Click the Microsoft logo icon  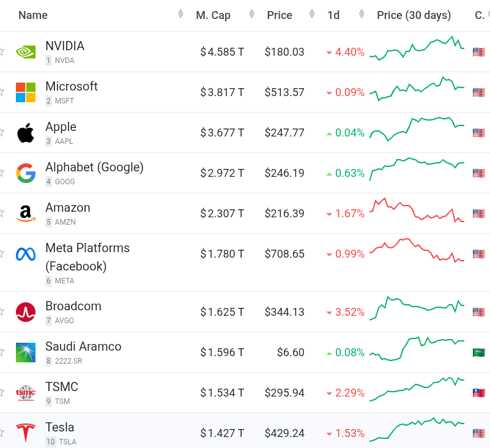tap(26, 92)
